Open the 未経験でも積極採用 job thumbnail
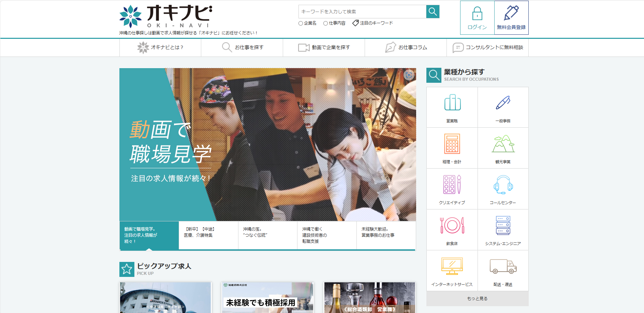 tap(267, 297)
